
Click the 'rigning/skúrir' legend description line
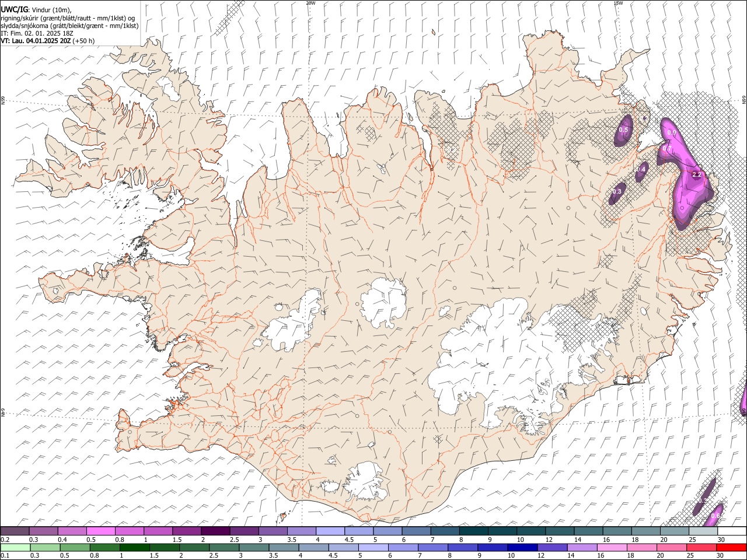(x=68, y=18)
